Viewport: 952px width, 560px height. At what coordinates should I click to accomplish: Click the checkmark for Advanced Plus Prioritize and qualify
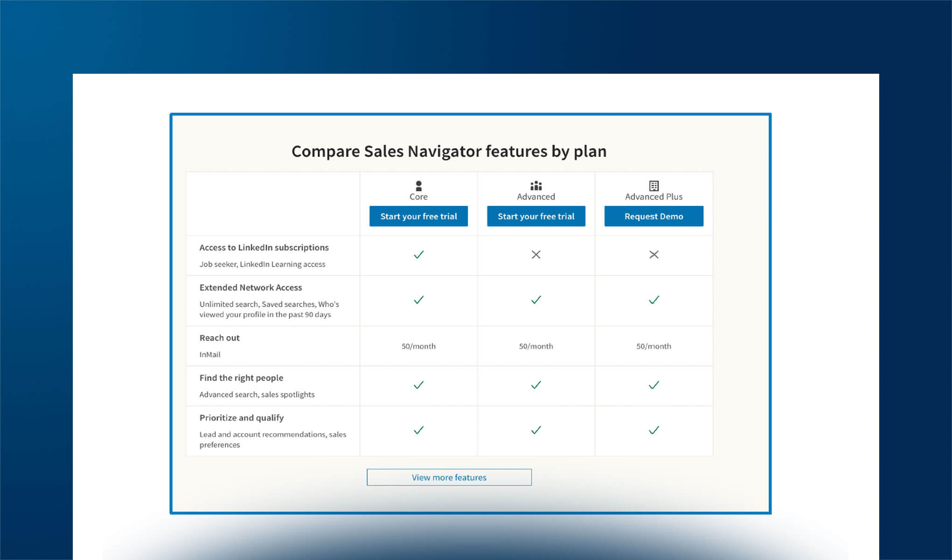click(x=653, y=430)
